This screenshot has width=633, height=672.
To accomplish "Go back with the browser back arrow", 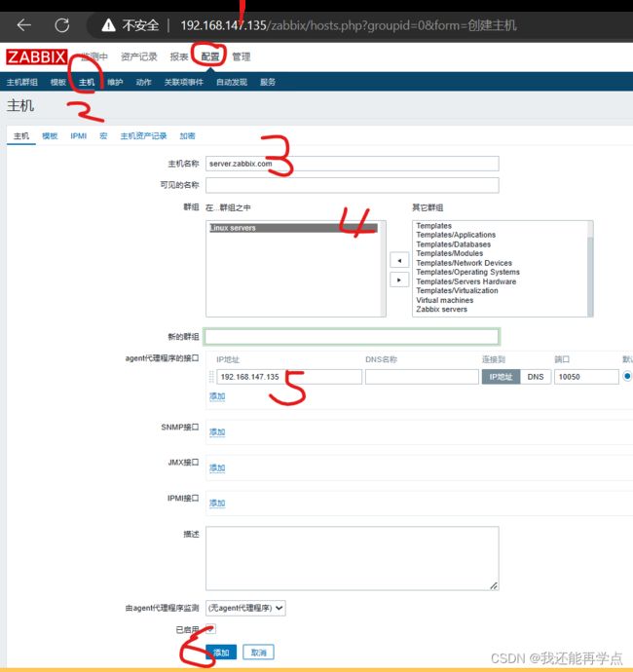I will (x=24, y=25).
